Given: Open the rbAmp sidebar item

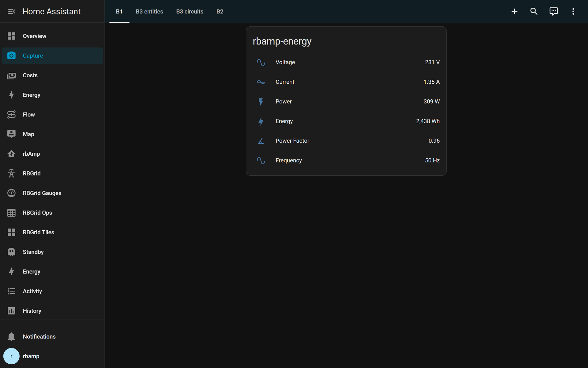Looking at the screenshot, I should [x=52, y=154].
